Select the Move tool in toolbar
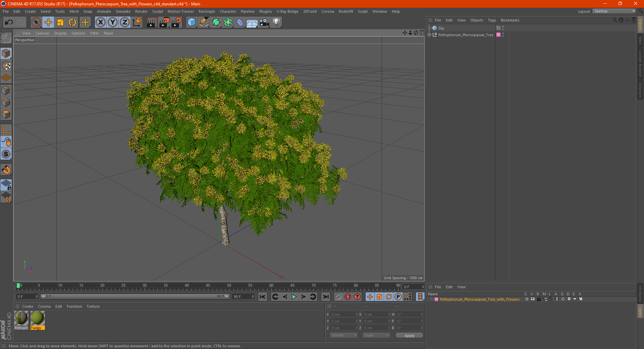Image resolution: width=644 pixels, height=349 pixels. point(48,22)
